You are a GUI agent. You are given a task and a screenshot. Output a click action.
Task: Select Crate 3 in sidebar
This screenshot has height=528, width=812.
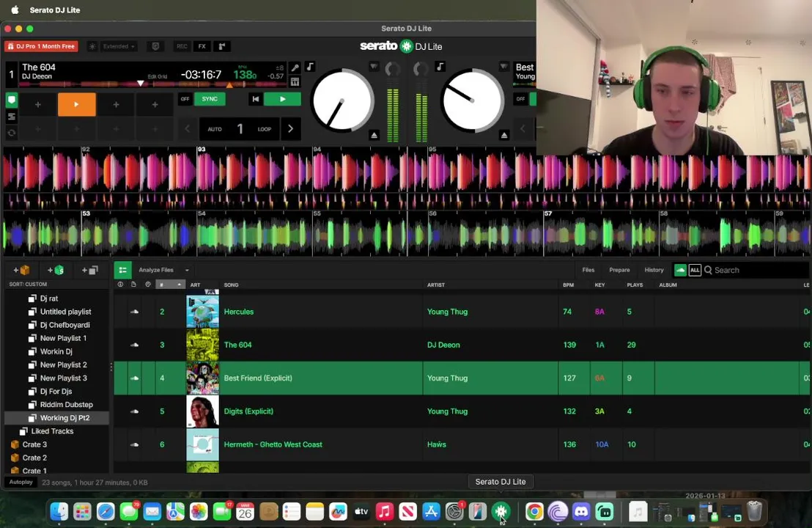[x=34, y=444]
